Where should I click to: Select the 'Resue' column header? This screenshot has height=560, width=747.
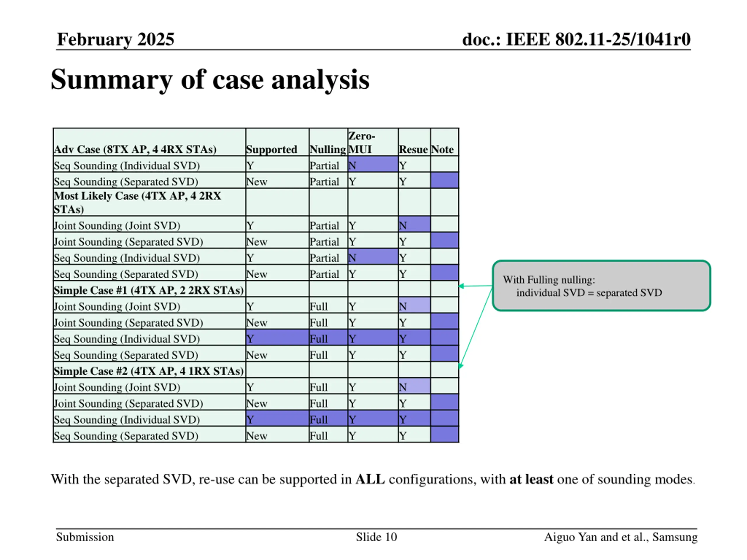coord(414,142)
